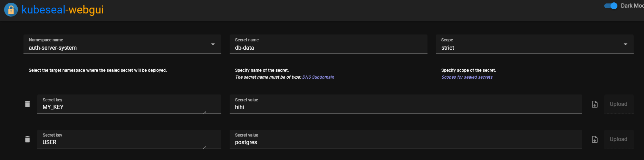Viewport: 644px width, 160px height.
Task: Open the Scope dropdown arrow
Action: [x=625, y=44]
